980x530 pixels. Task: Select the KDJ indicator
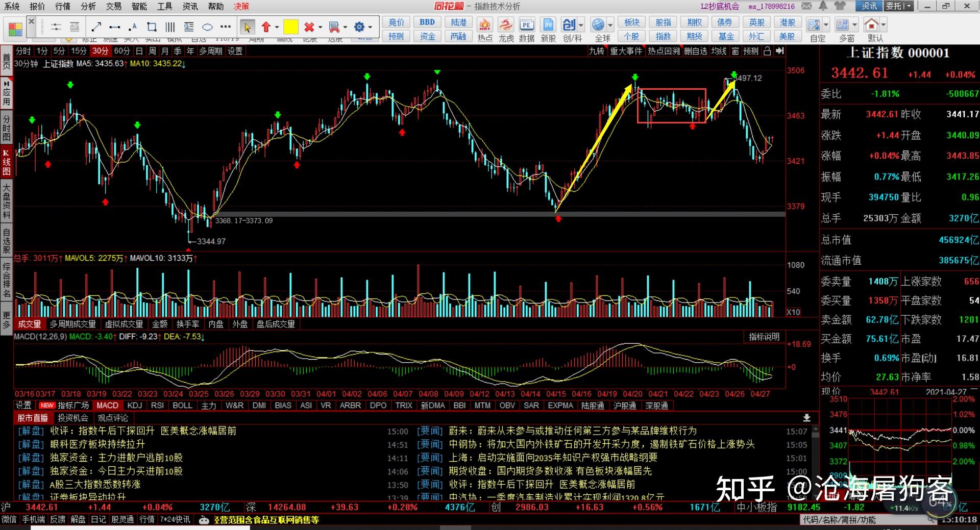click(135, 406)
